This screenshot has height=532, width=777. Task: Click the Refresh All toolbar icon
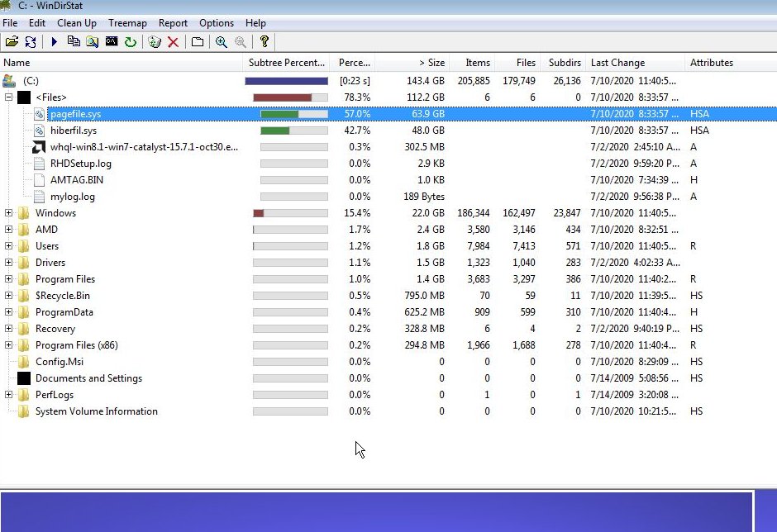click(x=31, y=41)
